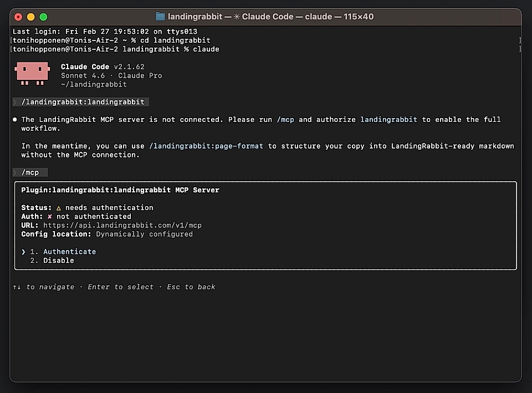Click the /landingrabbit:landingrabbit command entry

pyautogui.click(x=80, y=101)
